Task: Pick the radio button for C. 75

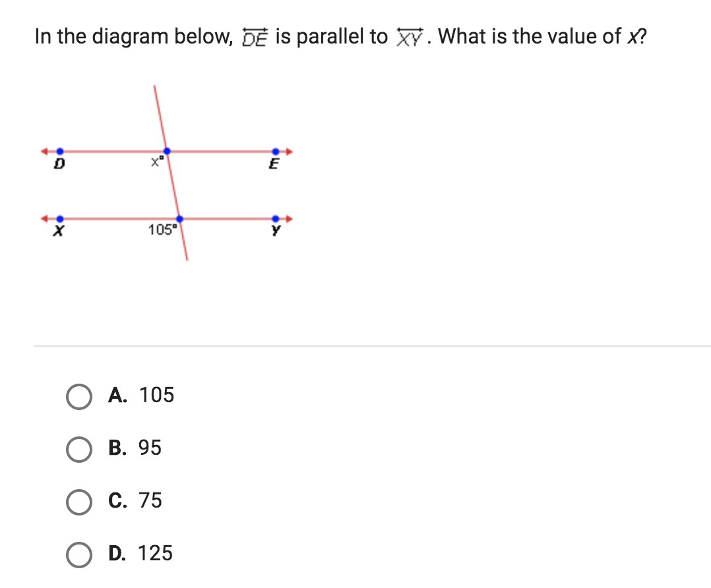Action: click(79, 501)
